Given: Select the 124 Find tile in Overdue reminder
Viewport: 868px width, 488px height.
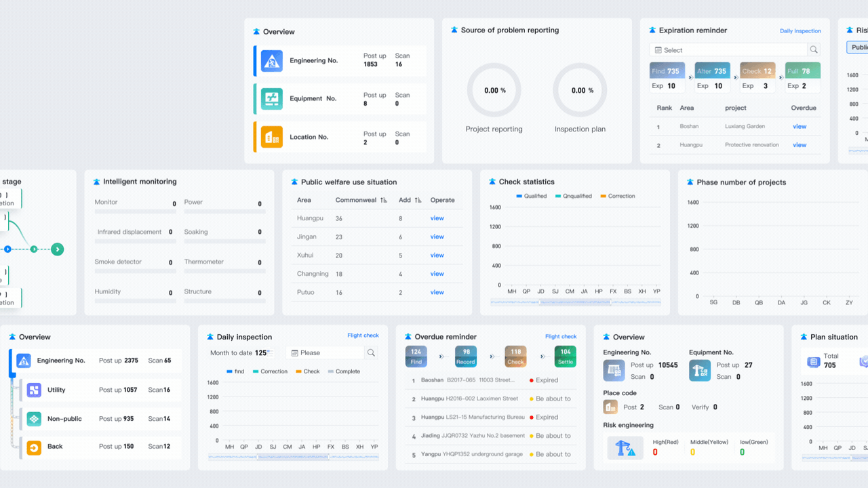Looking at the screenshot, I should tap(416, 357).
